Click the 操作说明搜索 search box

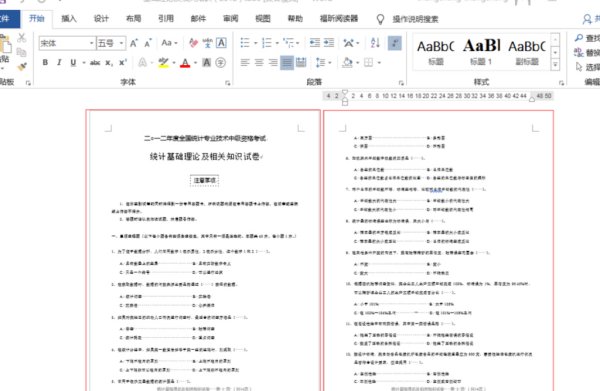[415, 19]
